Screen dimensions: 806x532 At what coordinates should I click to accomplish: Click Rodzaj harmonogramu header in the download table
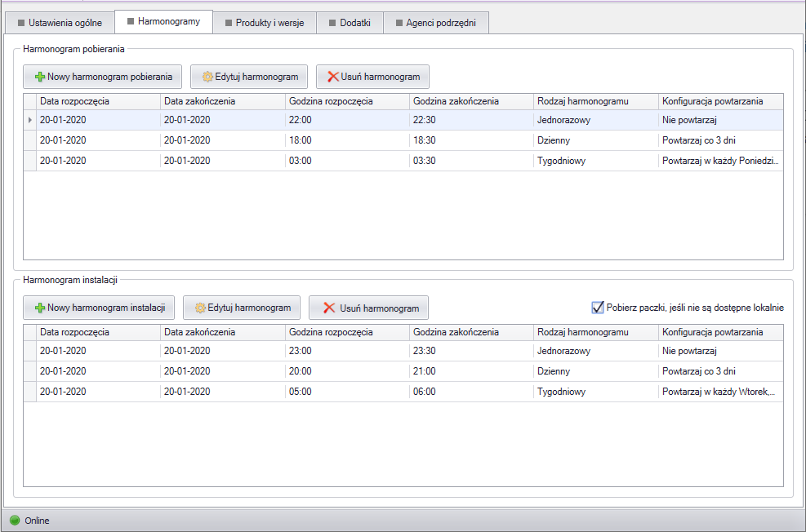coord(596,101)
